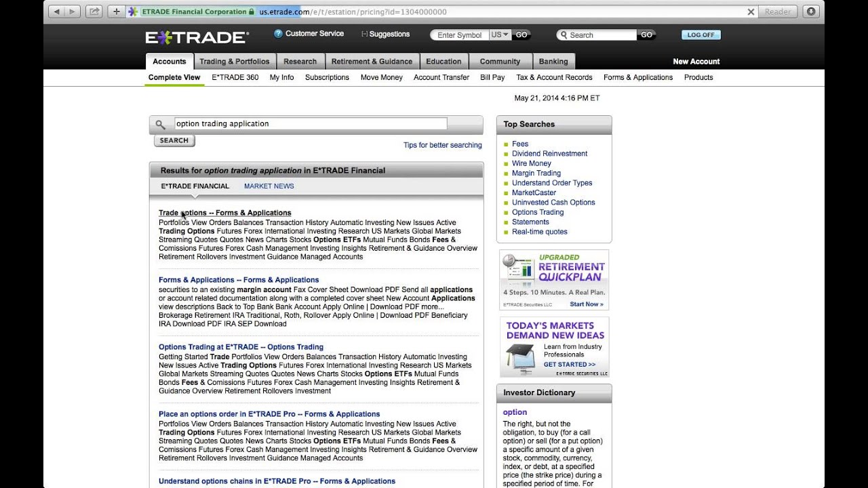
Task: Click the Safari share icon
Action: tap(94, 12)
